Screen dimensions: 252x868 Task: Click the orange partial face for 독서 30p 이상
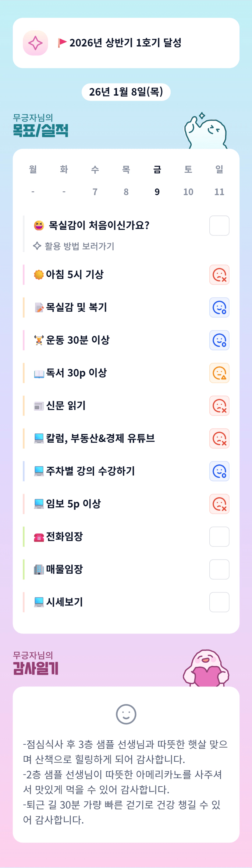click(x=219, y=373)
